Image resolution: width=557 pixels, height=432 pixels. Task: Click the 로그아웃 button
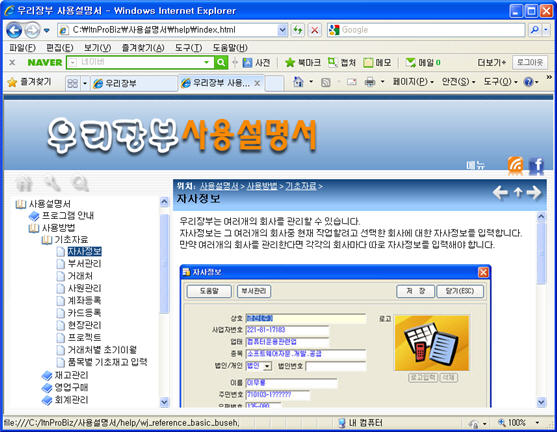click(x=530, y=63)
